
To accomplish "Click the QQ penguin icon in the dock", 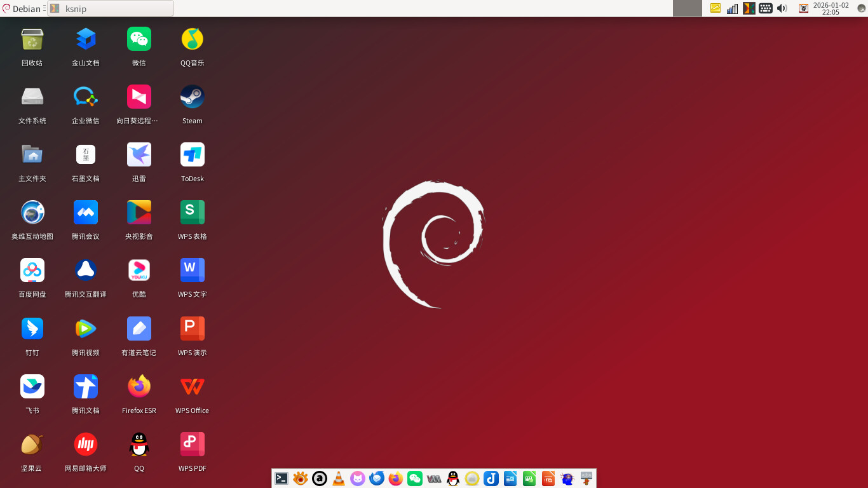I will 453,478.
